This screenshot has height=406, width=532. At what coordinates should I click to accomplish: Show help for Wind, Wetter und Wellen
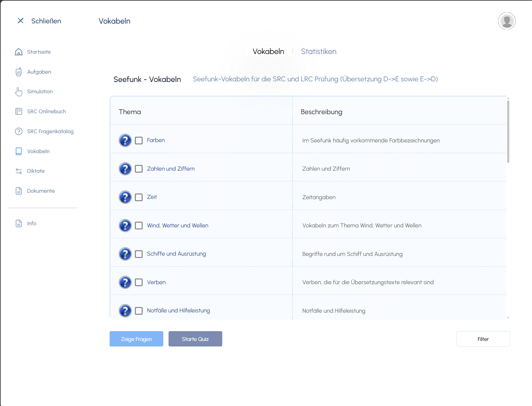125,226
